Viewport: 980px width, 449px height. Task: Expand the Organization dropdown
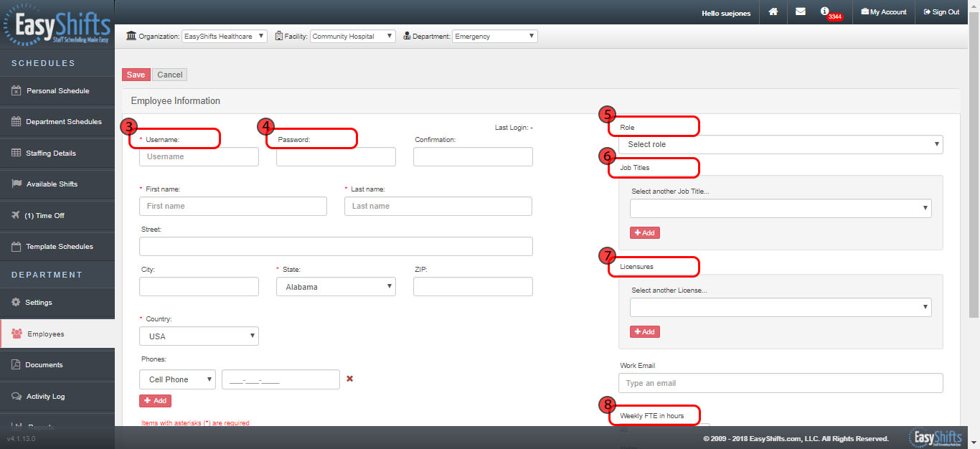pos(224,36)
